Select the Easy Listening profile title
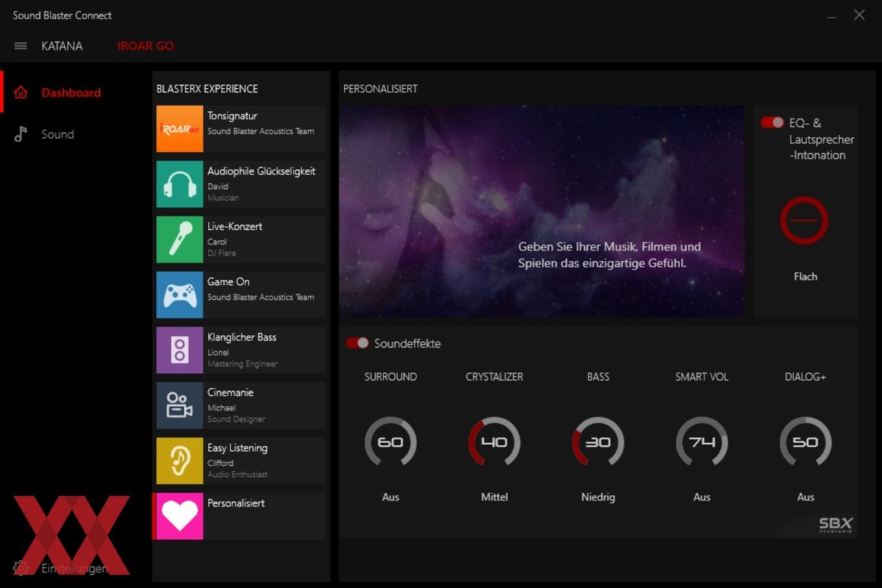 pyautogui.click(x=237, y=448)
